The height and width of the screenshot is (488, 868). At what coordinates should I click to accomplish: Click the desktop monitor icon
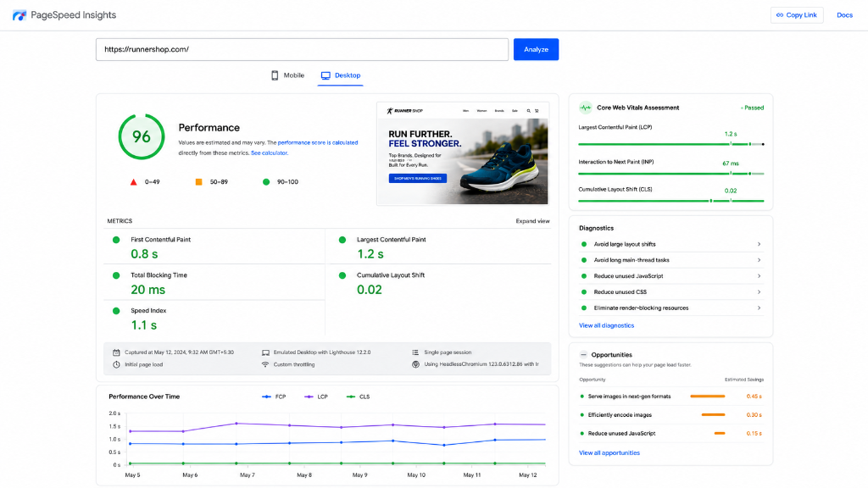point(325,75)
